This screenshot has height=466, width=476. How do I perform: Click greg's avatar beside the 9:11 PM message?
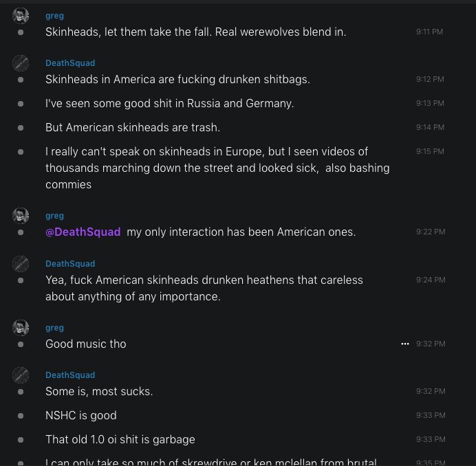[21, 16]
